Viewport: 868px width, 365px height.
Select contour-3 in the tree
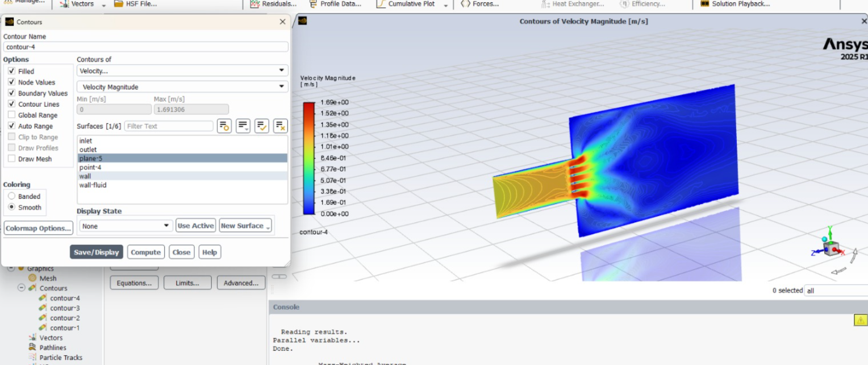pyautogui.click(x=65, y=308)
